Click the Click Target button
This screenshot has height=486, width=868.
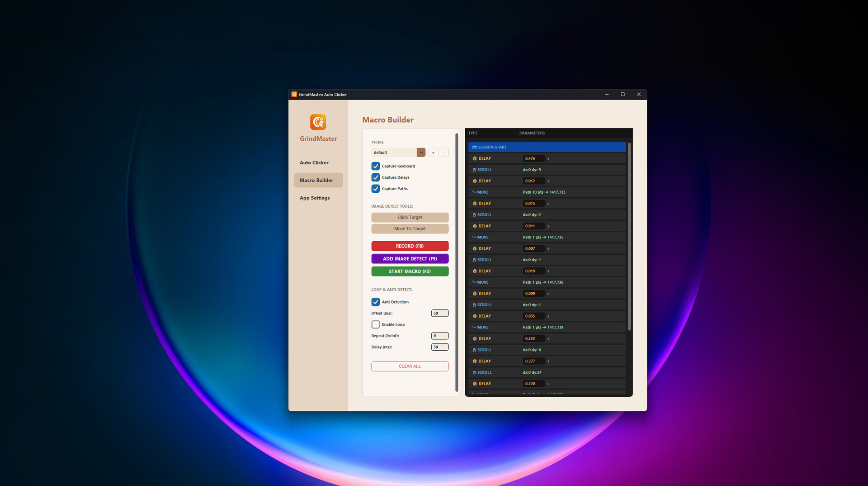click(x=410, y=218)
